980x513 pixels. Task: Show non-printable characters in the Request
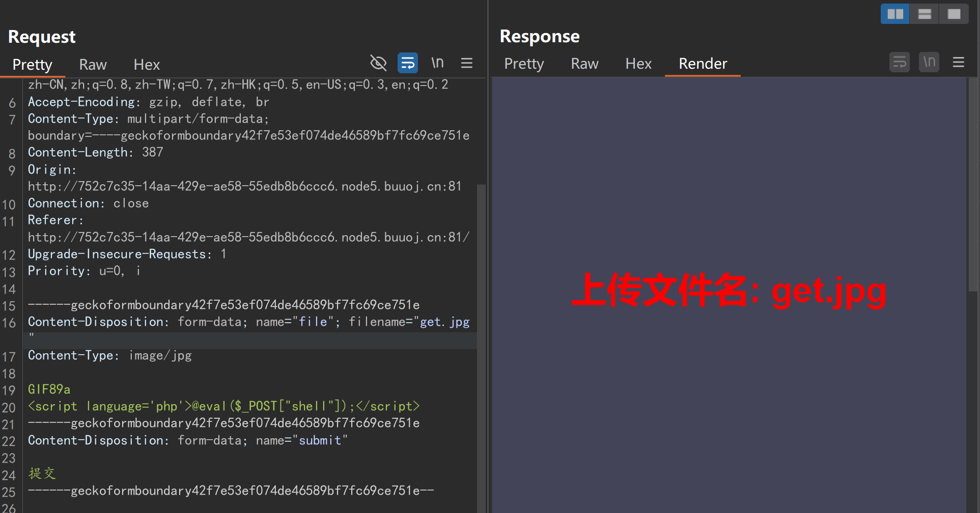point(378,63)
